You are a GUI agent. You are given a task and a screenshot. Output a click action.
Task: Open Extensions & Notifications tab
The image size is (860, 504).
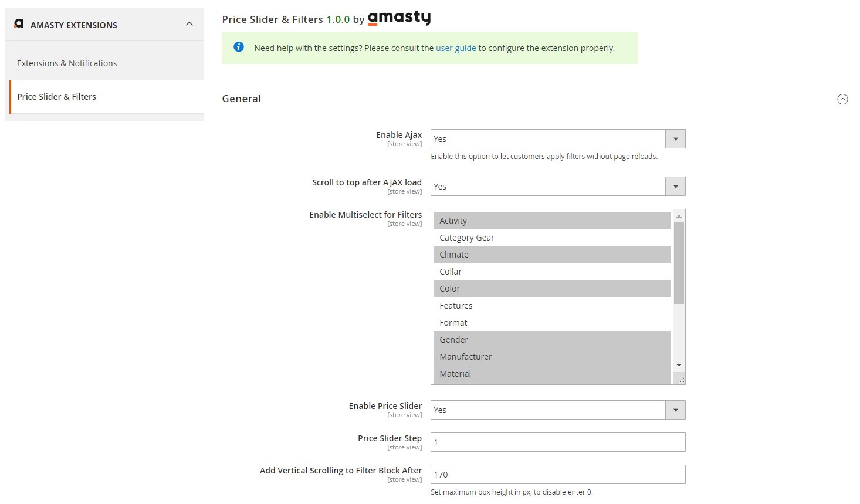click(x=67, y=63)
